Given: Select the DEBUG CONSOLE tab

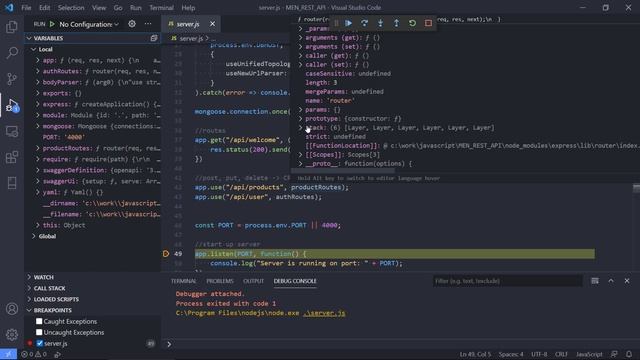Looking at the screenshot, I should click(x=295, y=281).
